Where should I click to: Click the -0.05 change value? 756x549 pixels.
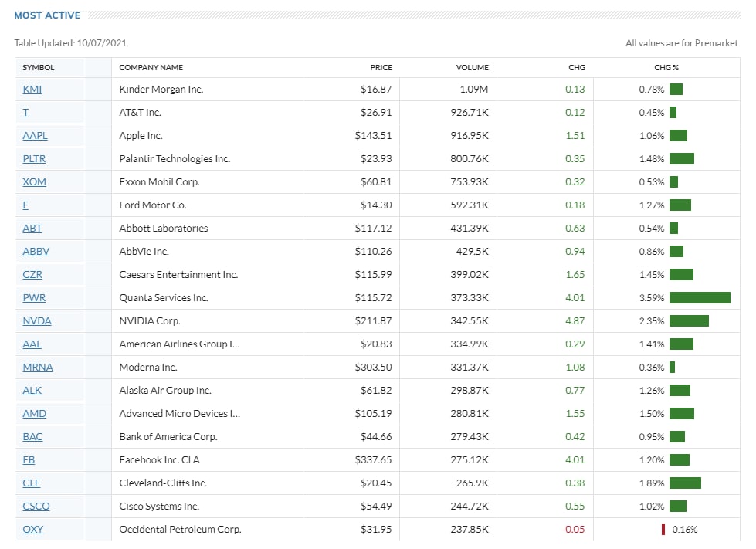tap(573, 529)
